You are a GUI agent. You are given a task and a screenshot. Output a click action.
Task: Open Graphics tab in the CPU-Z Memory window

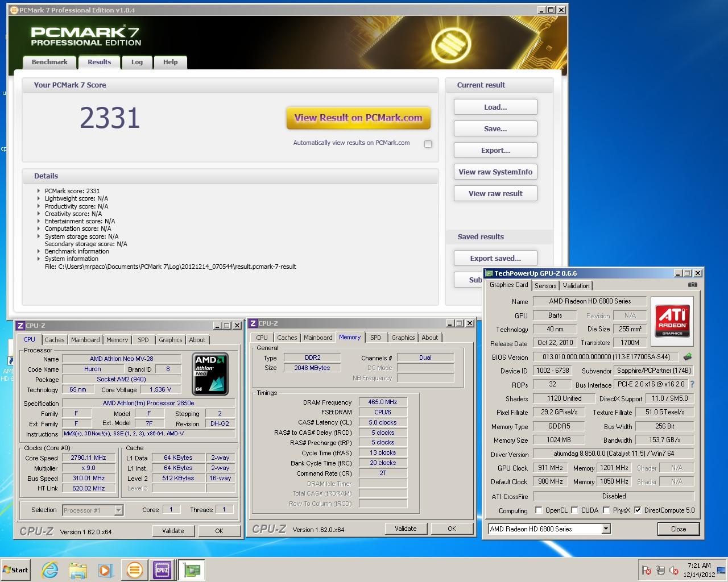pos(403,338)
